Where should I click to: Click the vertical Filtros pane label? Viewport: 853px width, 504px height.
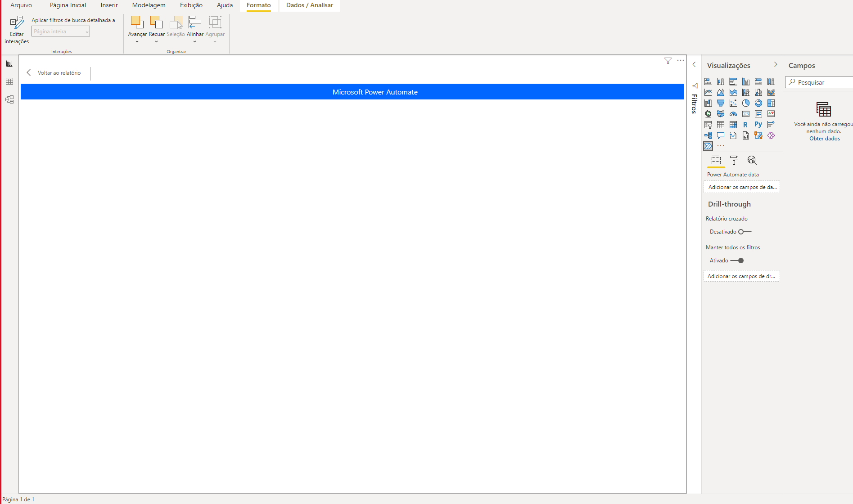[694, 104]
